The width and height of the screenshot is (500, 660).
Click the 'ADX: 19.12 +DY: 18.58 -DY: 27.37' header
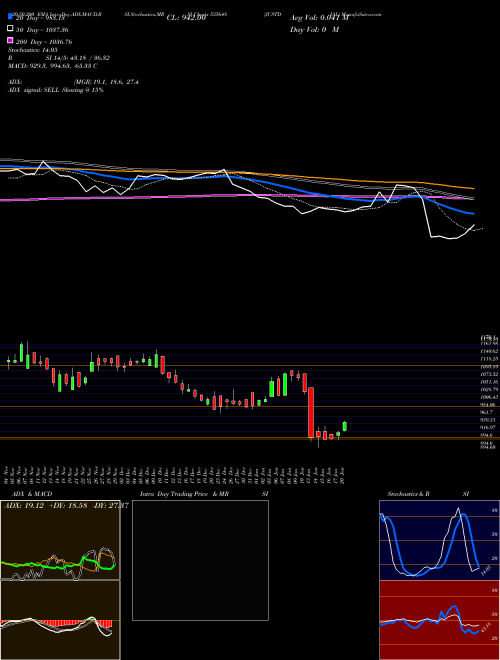tap(66, 506)
